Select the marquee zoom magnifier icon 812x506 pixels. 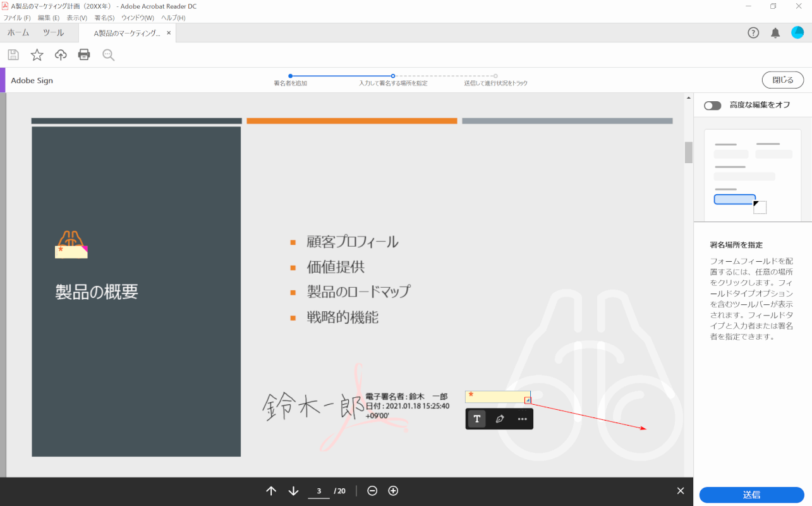click(x=107, y=54)
